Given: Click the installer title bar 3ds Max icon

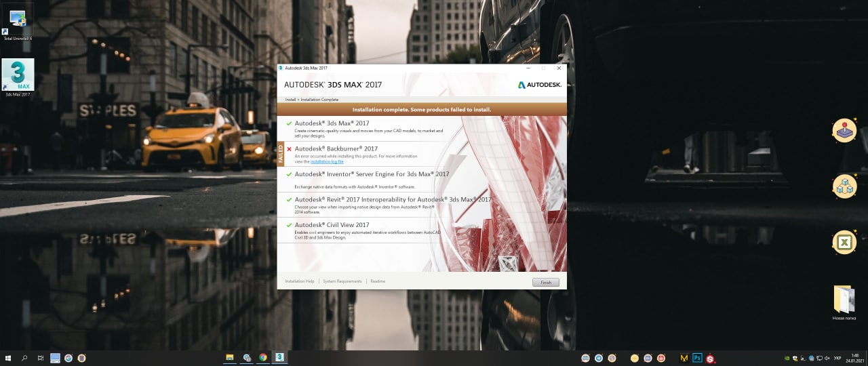Looking at the screenshot, I should click(x=281, y=68).
